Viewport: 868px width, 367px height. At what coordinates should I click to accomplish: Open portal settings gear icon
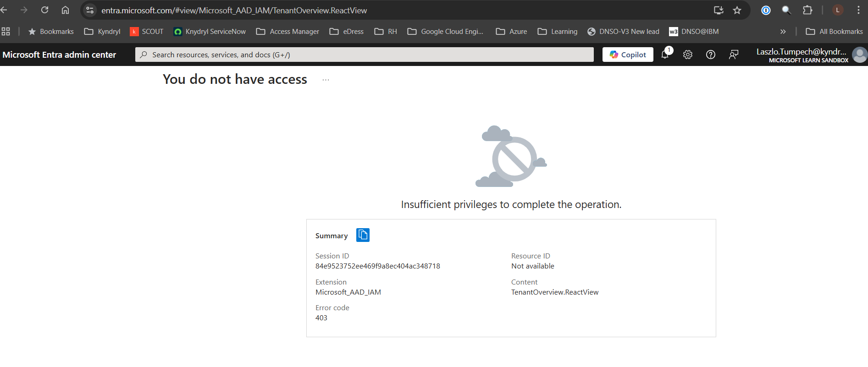[x=688, y=55]
